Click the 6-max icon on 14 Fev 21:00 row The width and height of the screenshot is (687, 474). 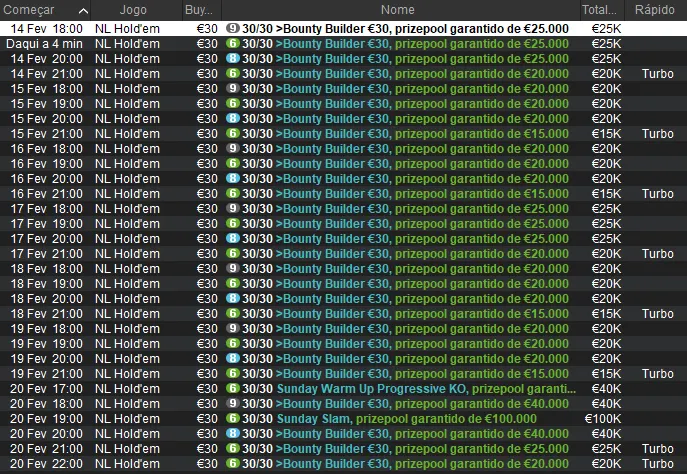click(x=233, y=73)
